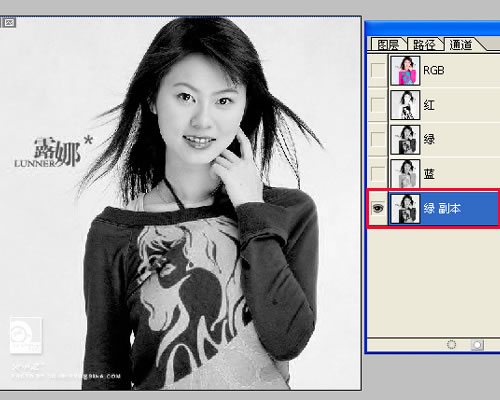This screenshot has height=400, width=500.
Task: Select the RGB composite channel name
Action: coord(434,70)
